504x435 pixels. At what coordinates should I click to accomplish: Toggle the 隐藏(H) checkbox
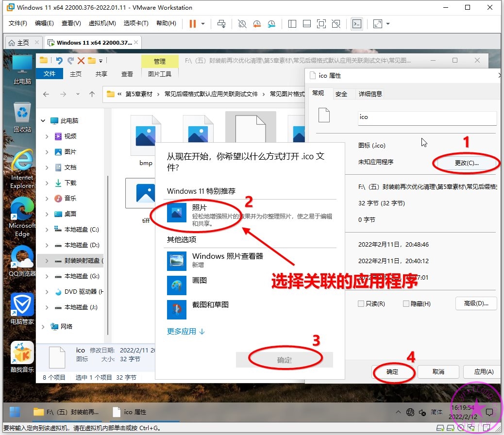coord(406,303)
